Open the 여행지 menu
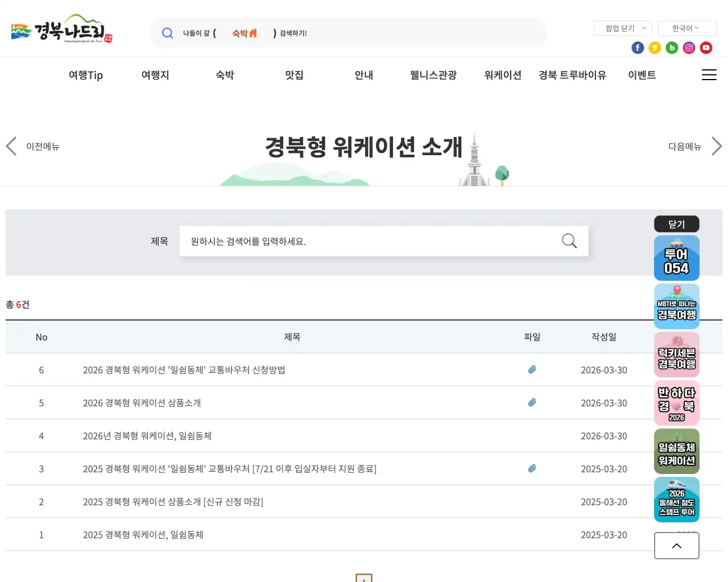The width and height of the screenshot is (728, 582). (x=155, y=75)
